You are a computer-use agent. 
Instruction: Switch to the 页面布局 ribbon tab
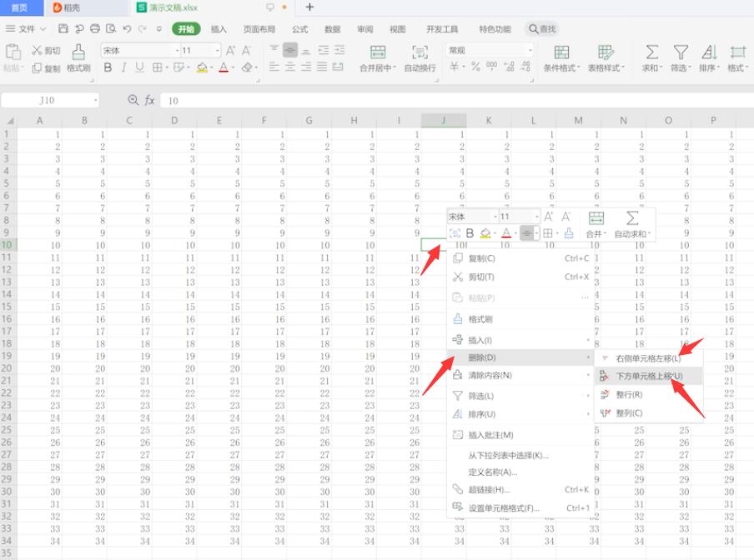(259, 29)
